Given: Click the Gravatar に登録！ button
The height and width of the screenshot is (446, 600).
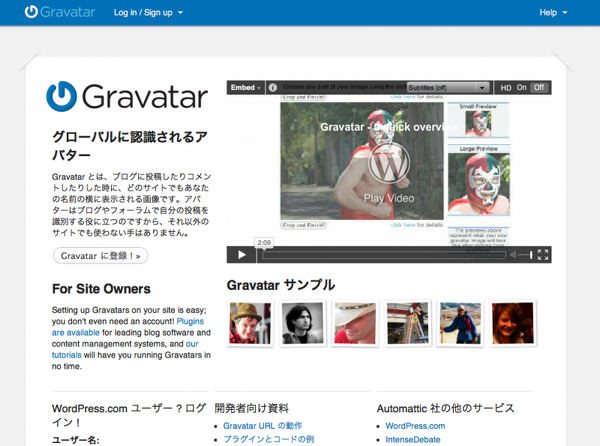Looking at the screenshot, I should 101,256.
